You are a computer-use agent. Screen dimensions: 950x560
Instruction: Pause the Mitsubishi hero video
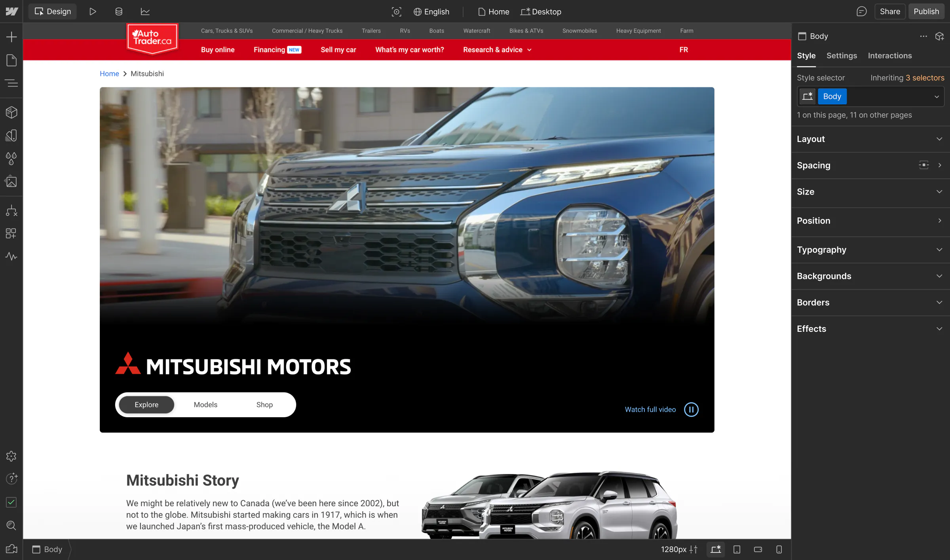pyautogui.click(x=691, y=409)
